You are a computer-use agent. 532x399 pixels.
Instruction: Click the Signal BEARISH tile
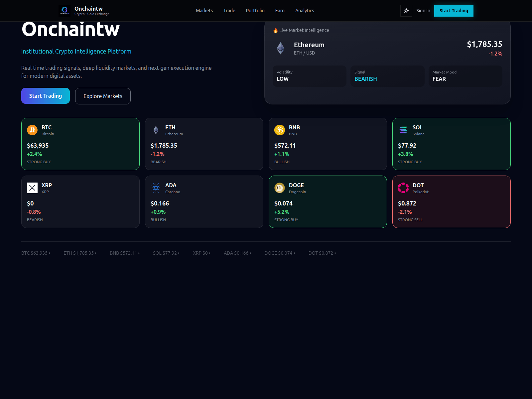pyautogui.click(x=387, y=76)
